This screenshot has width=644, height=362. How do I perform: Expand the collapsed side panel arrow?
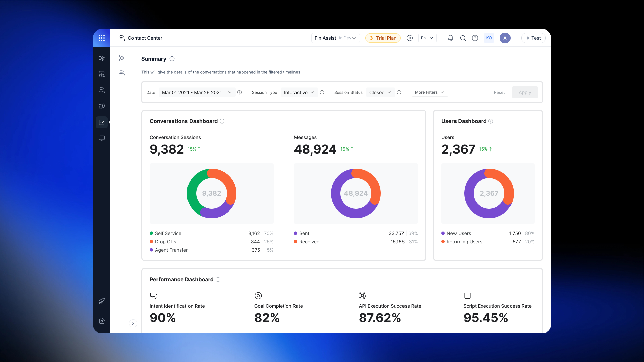coord(133,323)
